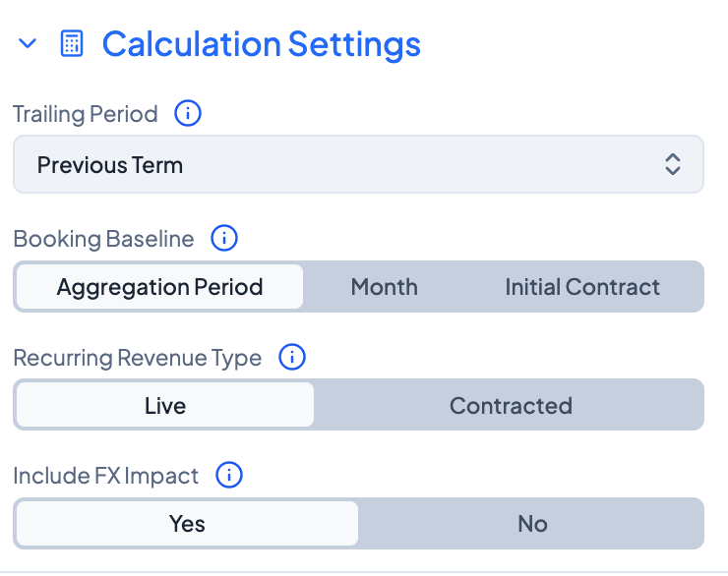Enable FX impact with Yes
This screenshot has height=576, width=728.
187,523
